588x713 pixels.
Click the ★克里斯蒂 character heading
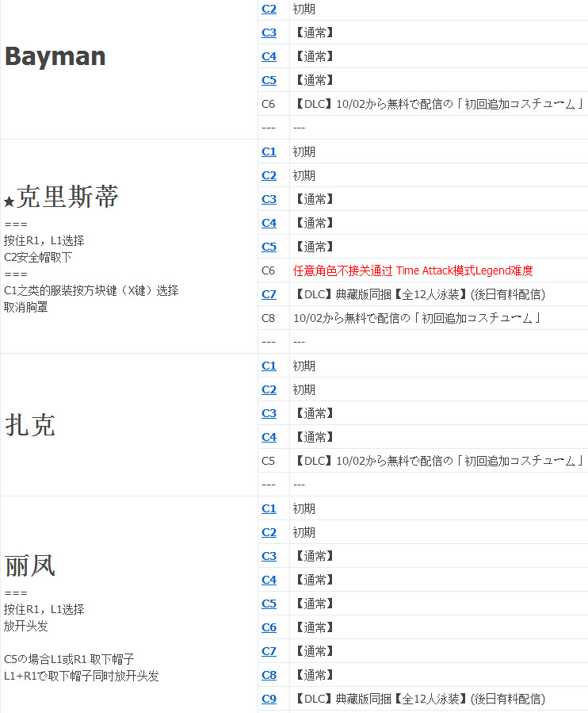pos(61,198)
